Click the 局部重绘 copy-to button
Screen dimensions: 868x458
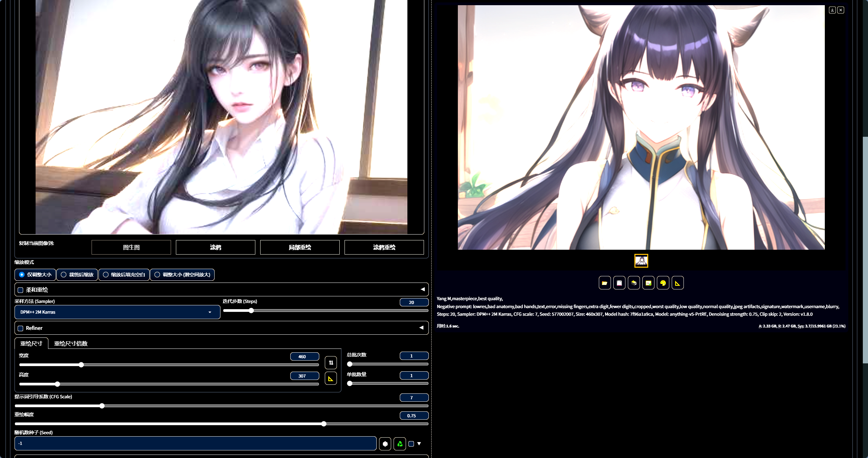(x=300, y=247)
